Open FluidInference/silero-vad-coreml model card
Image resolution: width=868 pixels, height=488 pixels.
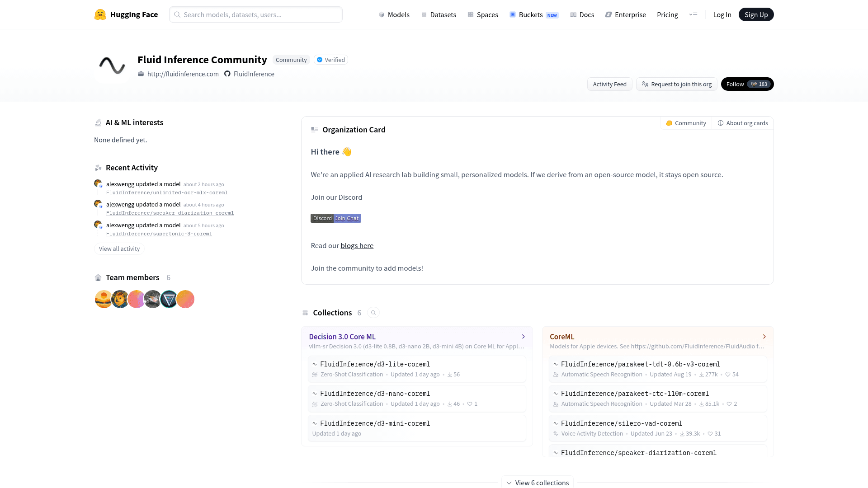(658, 428)
